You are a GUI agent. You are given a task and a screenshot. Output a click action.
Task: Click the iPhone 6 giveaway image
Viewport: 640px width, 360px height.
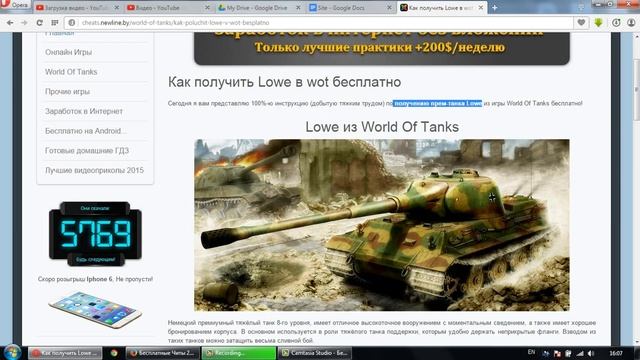95,309
